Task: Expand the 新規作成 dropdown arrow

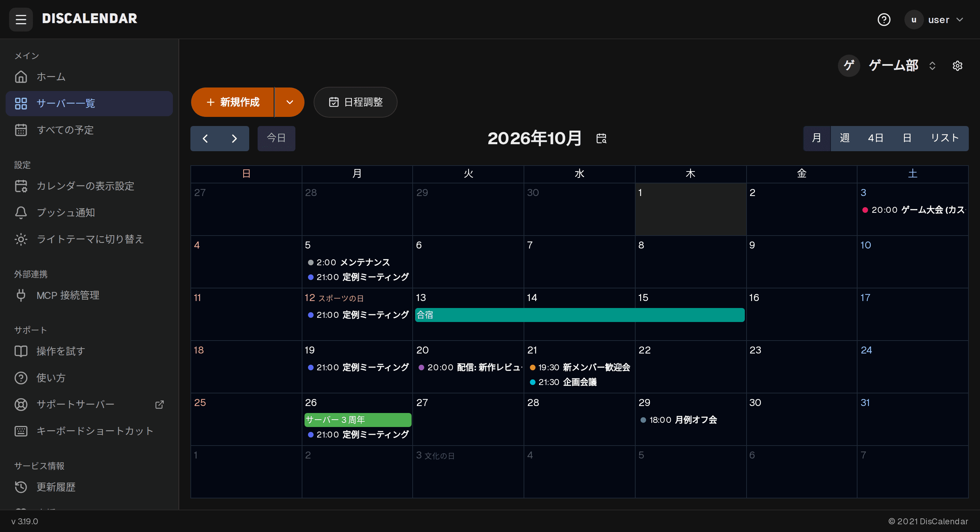Action: [289, 102]
